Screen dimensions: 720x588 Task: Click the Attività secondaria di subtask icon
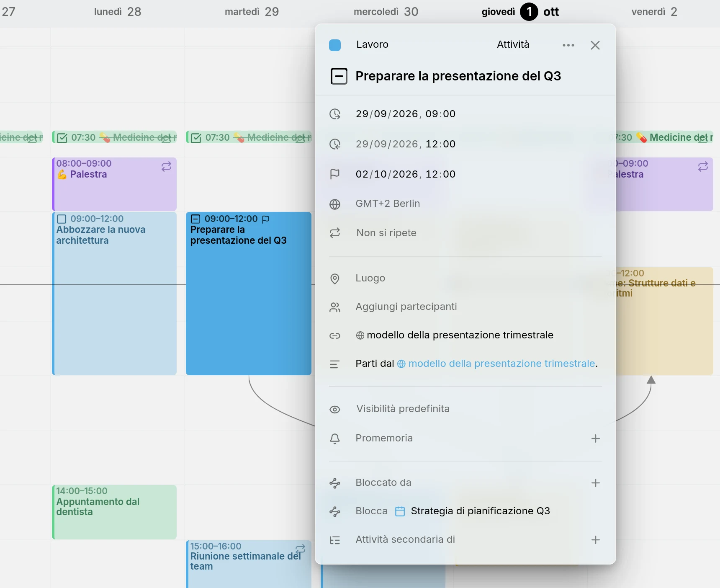pyautogui.click(x=335, y=540)
